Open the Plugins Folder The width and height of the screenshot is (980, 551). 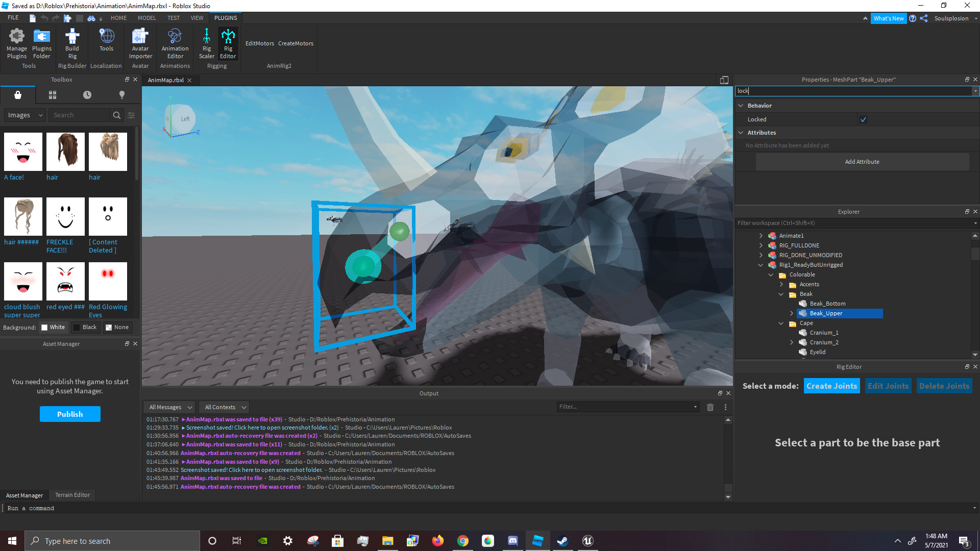coord(41,43)
